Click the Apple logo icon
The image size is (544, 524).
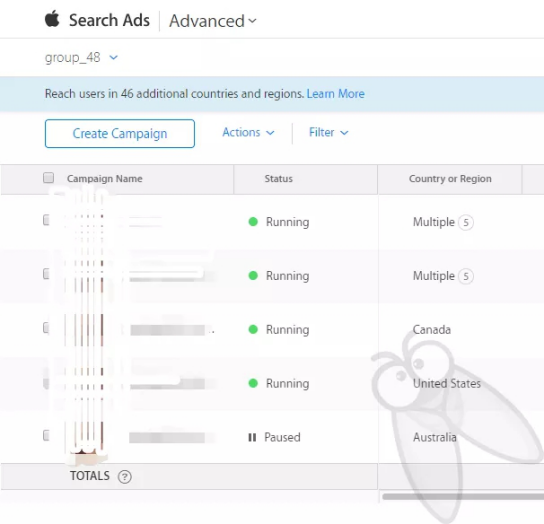(x=52, y=19)
